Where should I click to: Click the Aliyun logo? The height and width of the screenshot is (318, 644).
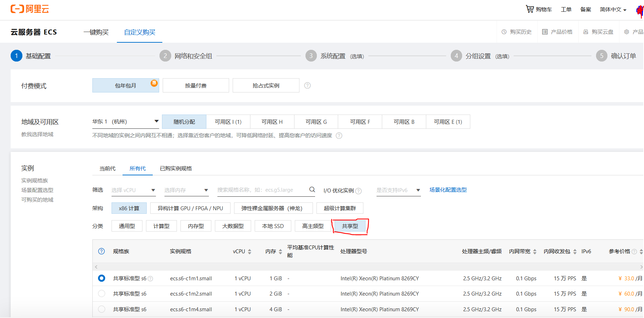(30, 9)
